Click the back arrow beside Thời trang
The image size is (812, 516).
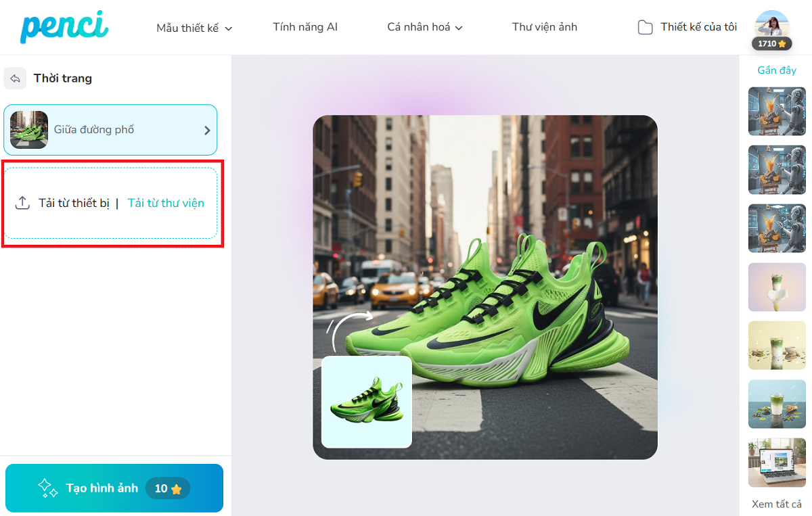coord(15,78)
